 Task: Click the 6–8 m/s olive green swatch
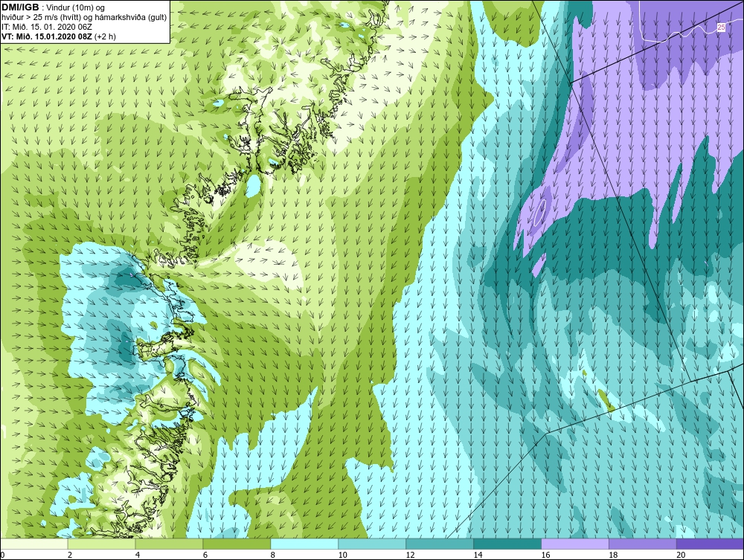(x=237, y=544)
